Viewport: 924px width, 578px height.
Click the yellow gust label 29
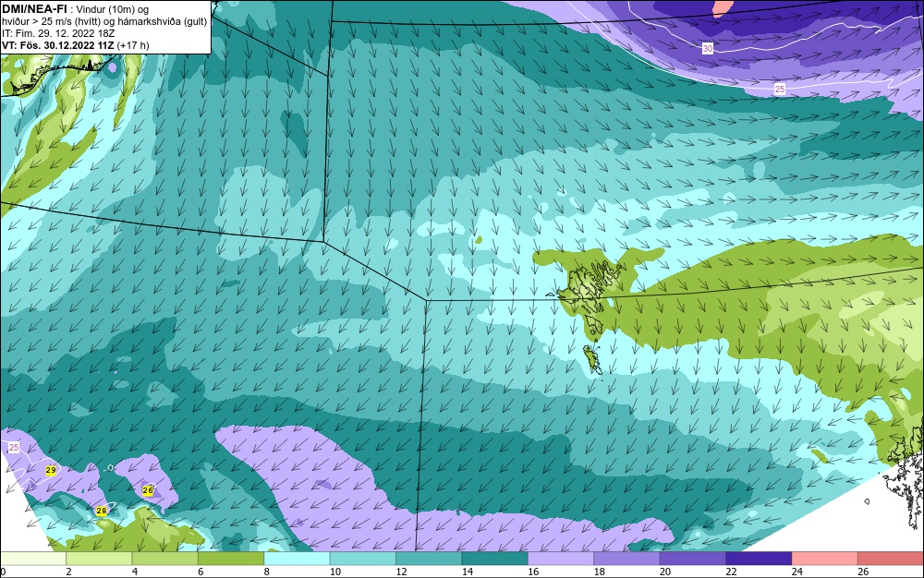pyautogui.click(x=51, y=470)
